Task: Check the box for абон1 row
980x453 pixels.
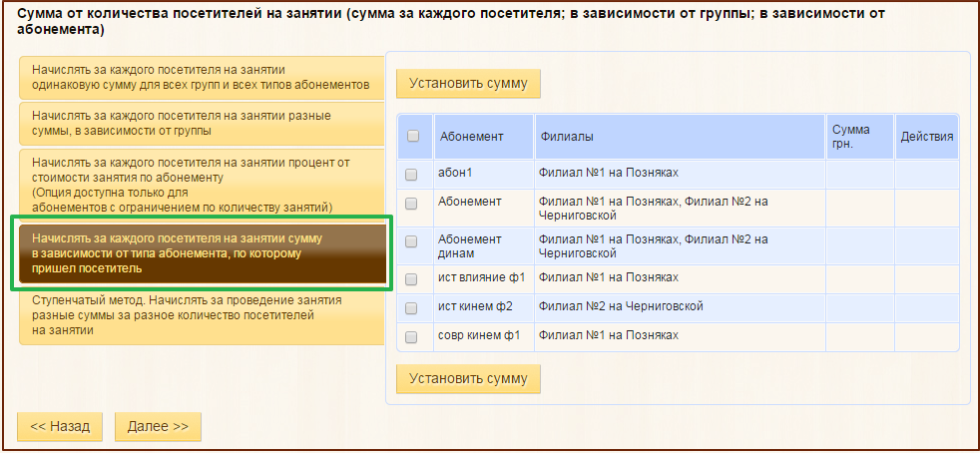Action: (410, 175)
